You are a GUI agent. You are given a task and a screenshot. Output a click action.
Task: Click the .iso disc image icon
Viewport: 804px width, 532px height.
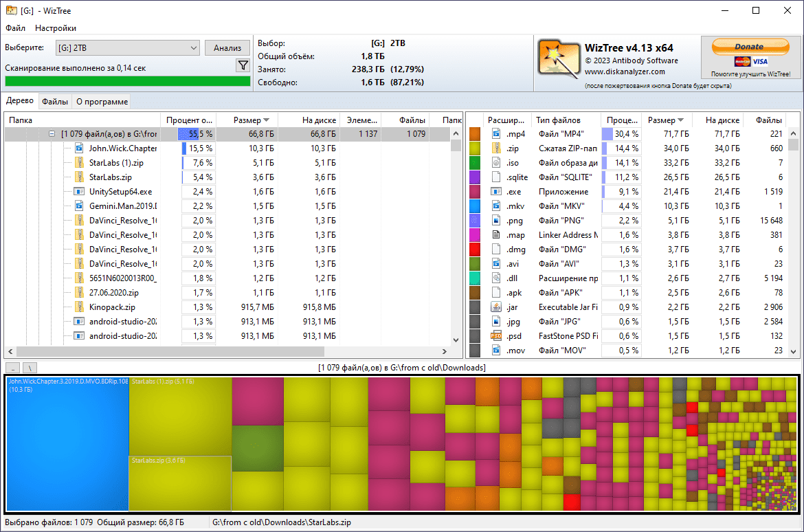(496, 163)
